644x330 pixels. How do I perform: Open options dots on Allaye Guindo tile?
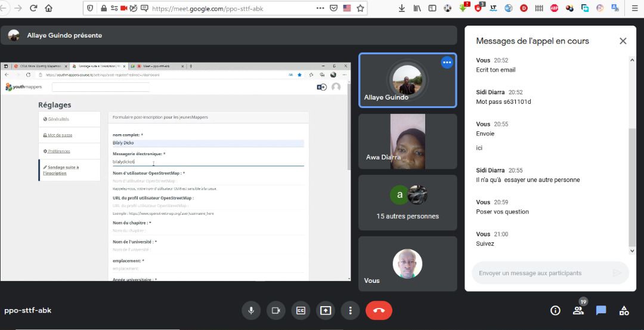pyautogui.click(x=447, y=63)
